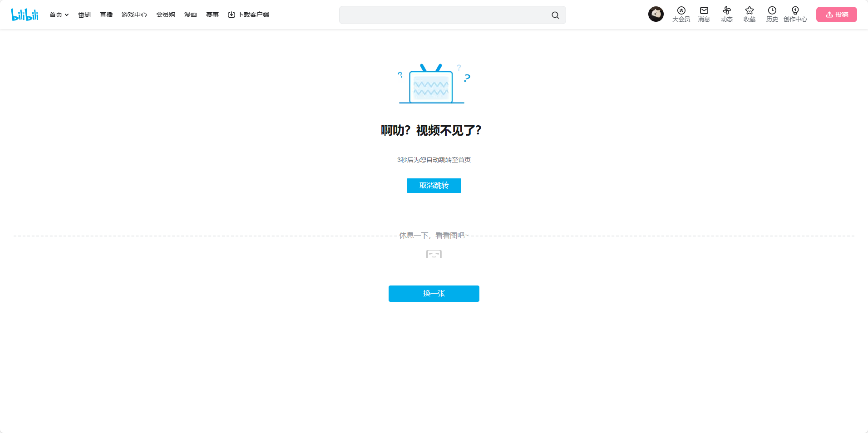
Task: Go to the 番剧 menu item
Action: tap(84, 15)
